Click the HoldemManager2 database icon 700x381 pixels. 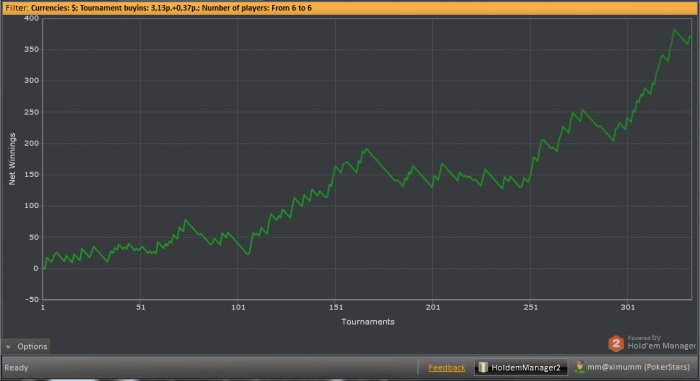(x=483, y=367)
